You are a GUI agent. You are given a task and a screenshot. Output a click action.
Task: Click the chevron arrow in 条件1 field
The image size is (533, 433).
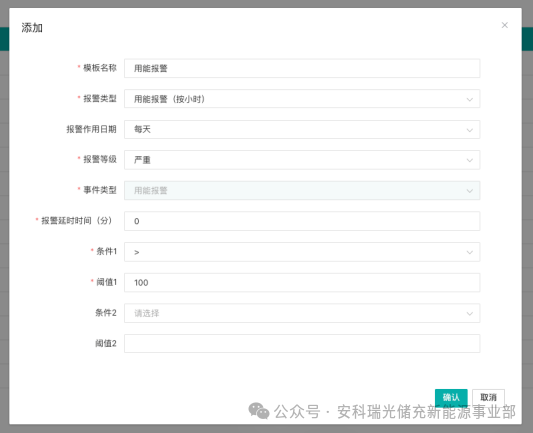pyautogui.click(x=469, y=253)
